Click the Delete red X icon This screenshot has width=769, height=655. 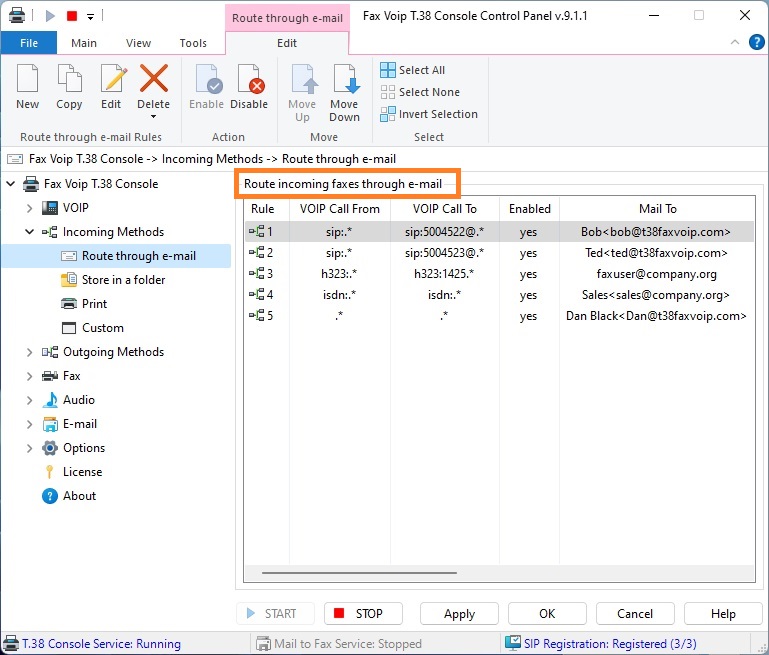[x=154, y=78]
